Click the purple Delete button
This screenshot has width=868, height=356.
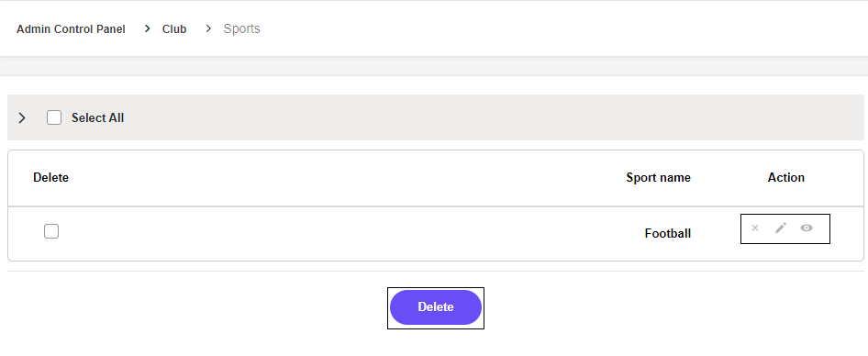(436, 307)
